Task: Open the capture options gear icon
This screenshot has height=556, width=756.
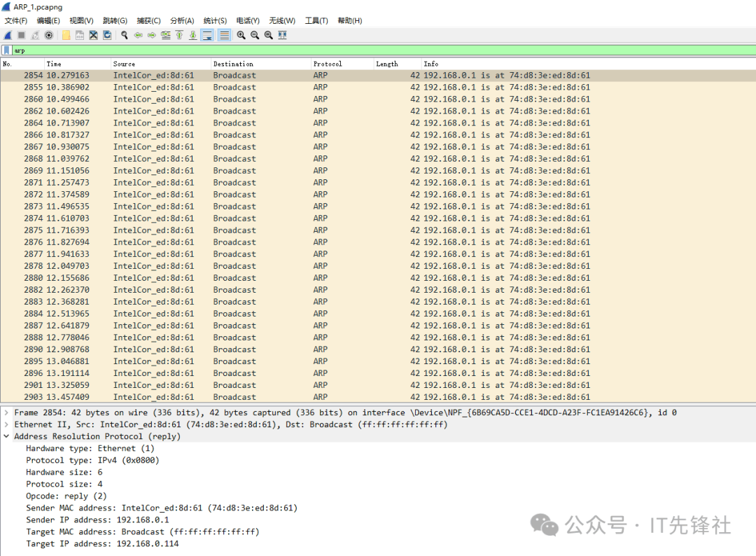Action: 49,35
